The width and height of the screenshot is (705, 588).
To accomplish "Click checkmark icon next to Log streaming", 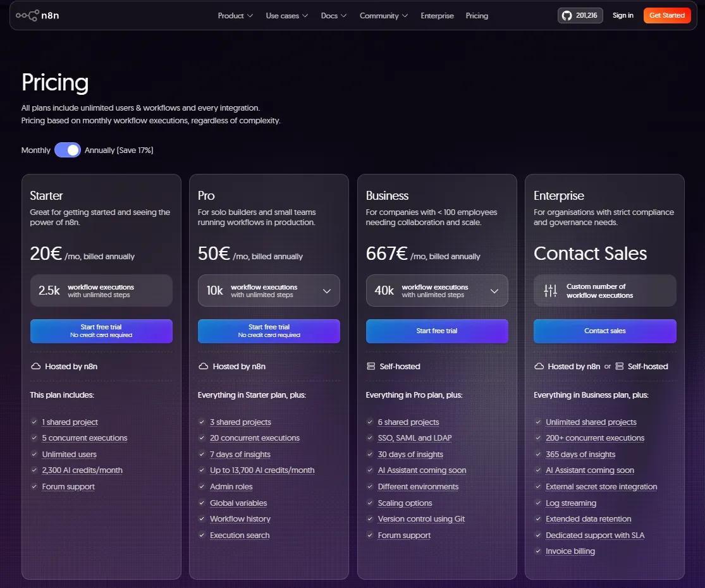I will click(x=537, y=503).
